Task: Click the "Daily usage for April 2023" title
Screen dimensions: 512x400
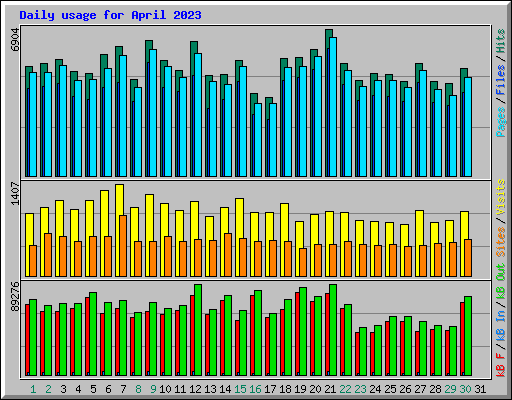Action: click(x=110, y=15)
